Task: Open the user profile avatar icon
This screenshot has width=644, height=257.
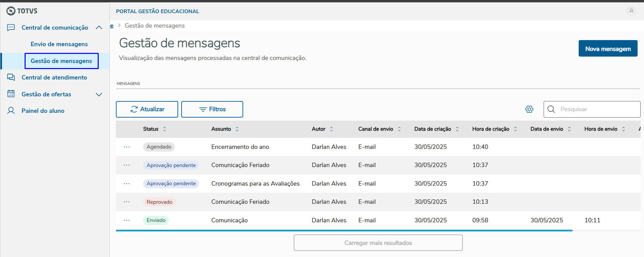Action: point(631,11)
